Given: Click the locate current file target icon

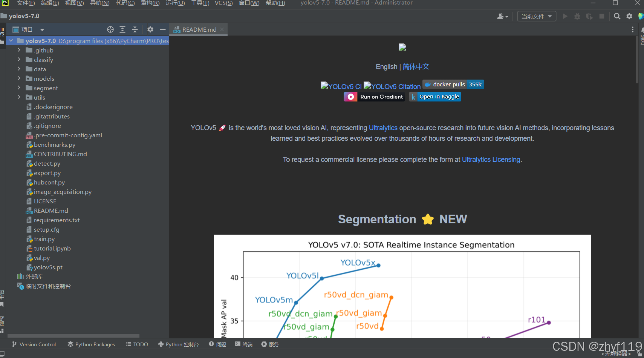Looking at the screenshot, I should [110, 29].
